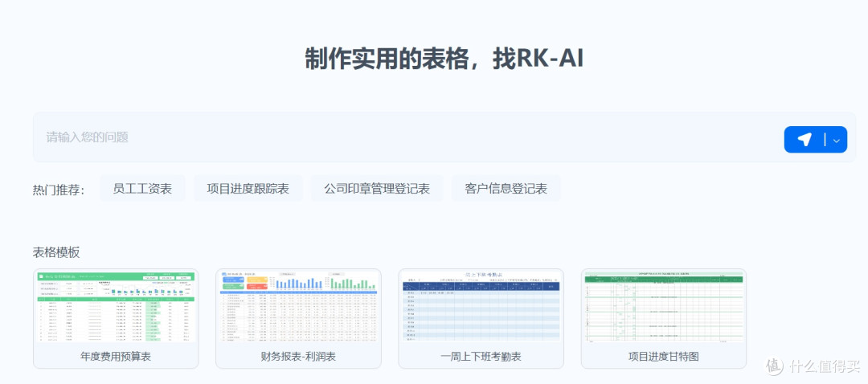
Task: Select the 员工工资表 suggestion
Action: click(142, 189)
